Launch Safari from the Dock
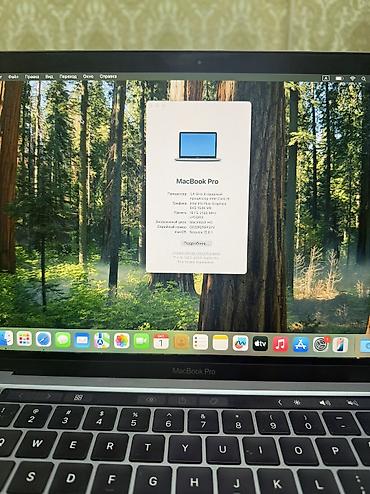370x494 pixels. (x=43, y=340)
